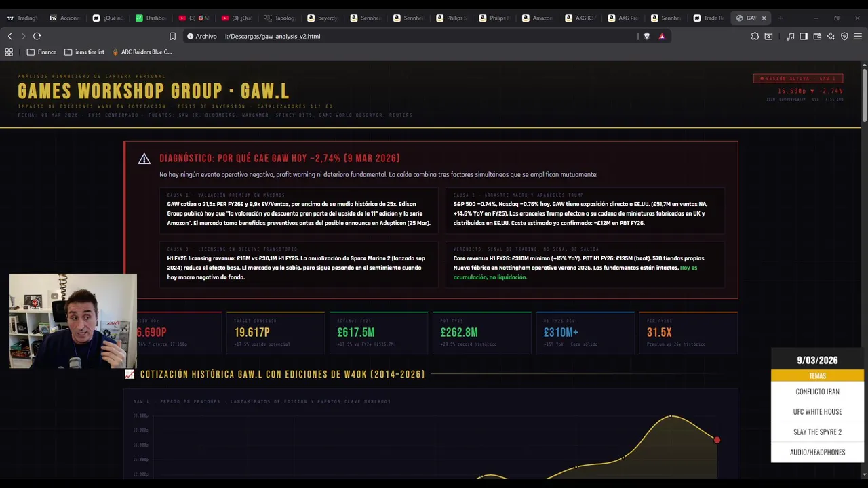Select SLAY THE SPYRE 2 in topics panel
868x488 pixels.
click(x=817, y=432)
